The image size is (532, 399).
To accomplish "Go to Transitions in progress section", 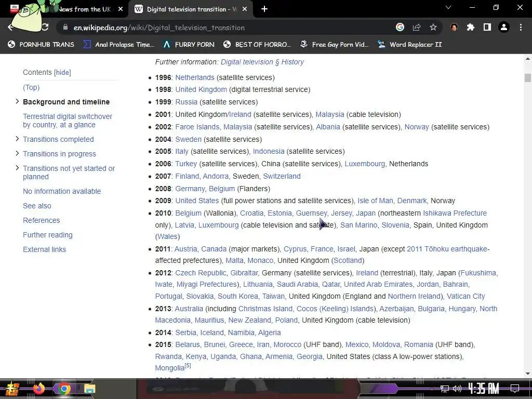I will coord(59,154).
